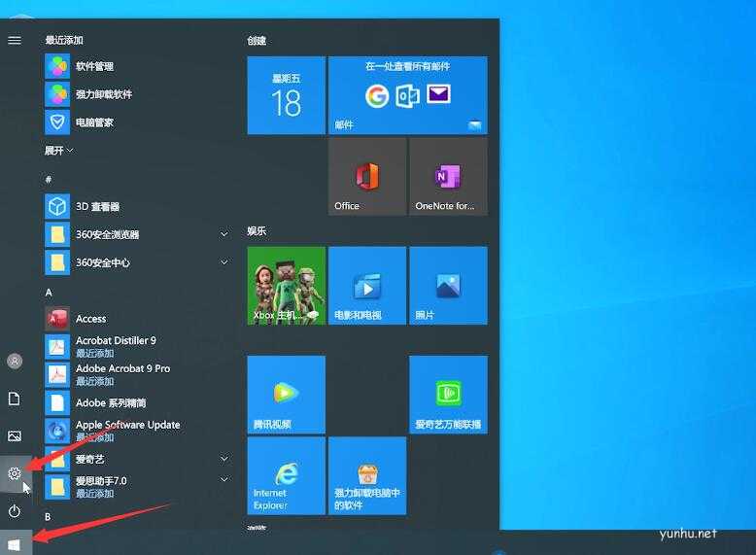Launch 软件管理 from recently added

coord(137,66)
